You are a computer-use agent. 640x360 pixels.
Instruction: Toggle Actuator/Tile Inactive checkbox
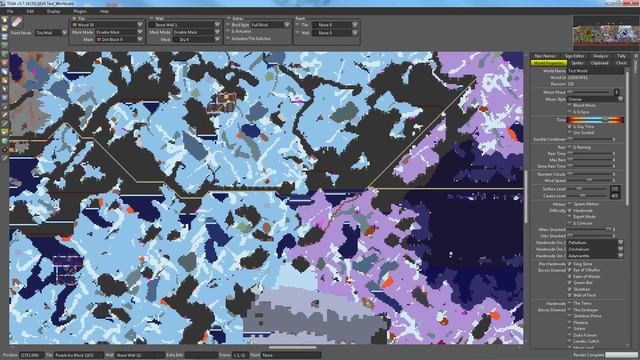pyautogui.click(x=228, y=38)
